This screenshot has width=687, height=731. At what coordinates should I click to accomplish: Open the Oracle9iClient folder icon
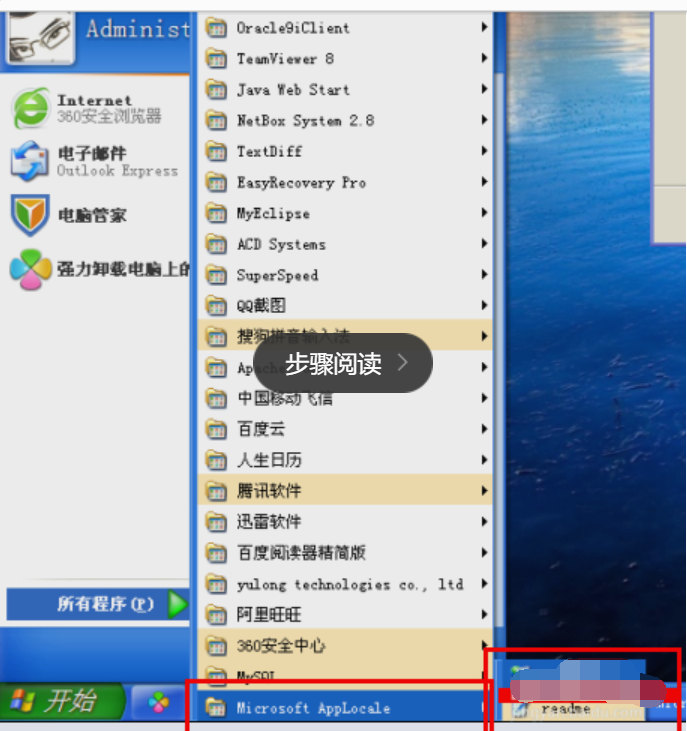[216, 28]
